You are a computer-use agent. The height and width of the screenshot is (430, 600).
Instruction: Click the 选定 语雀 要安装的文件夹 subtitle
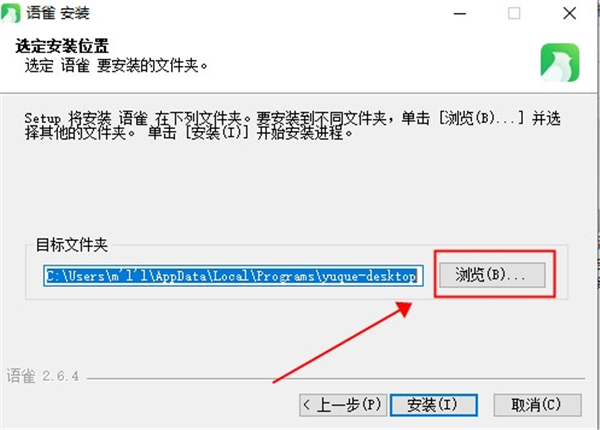coord(116,65)
